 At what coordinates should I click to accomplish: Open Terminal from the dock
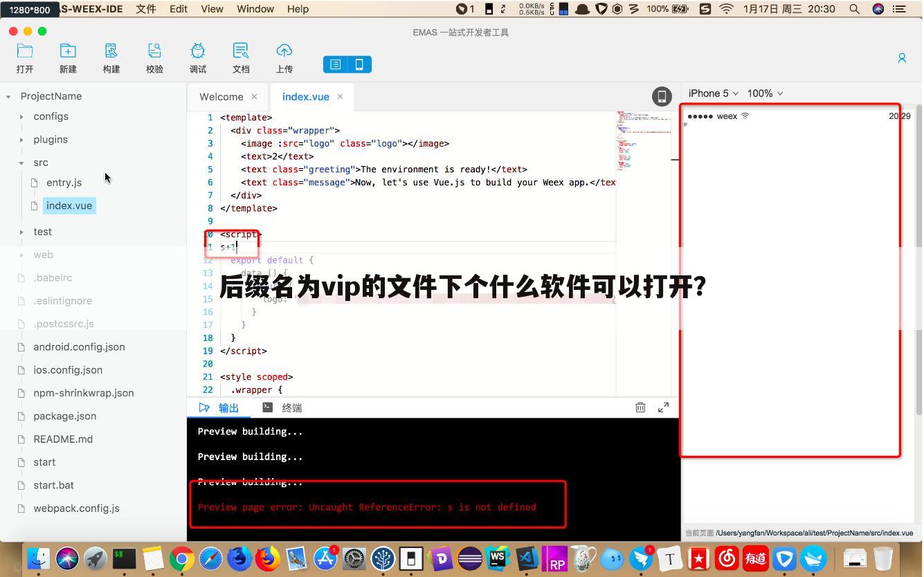pyautogui.click(x=125, y=558)
